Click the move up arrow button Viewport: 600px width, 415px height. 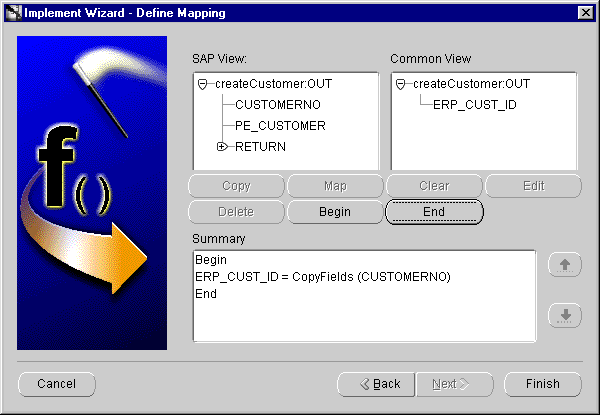pyautogui.click(x=565, y=265)
